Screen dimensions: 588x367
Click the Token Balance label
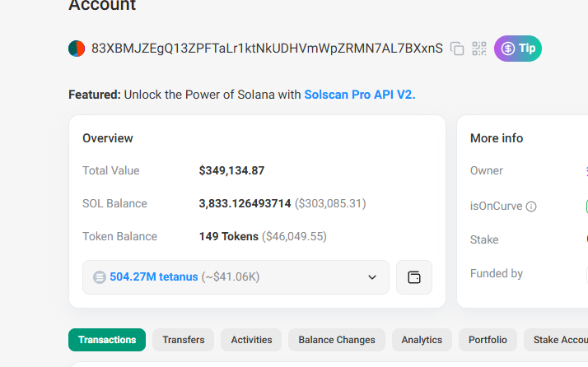[x=119, y=236]
